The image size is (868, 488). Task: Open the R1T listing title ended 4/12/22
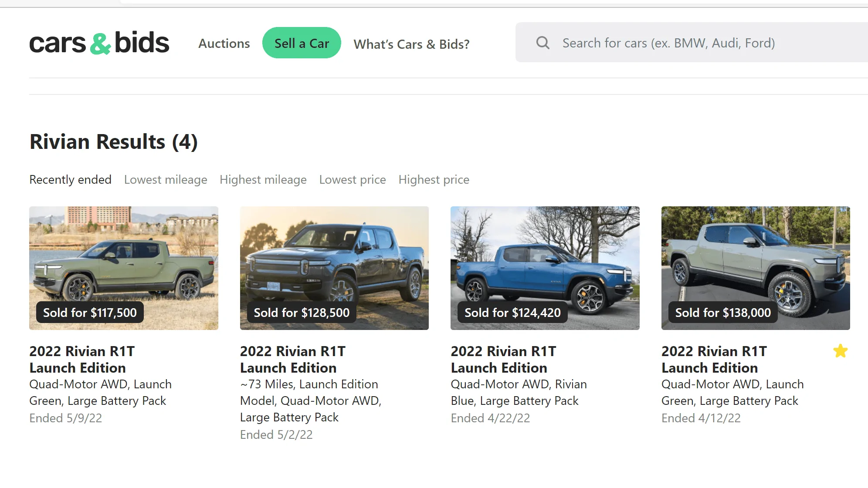point(714,360)
